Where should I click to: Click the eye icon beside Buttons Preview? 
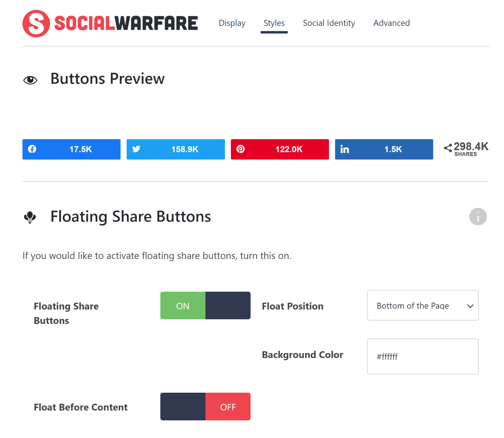(30, 80)
